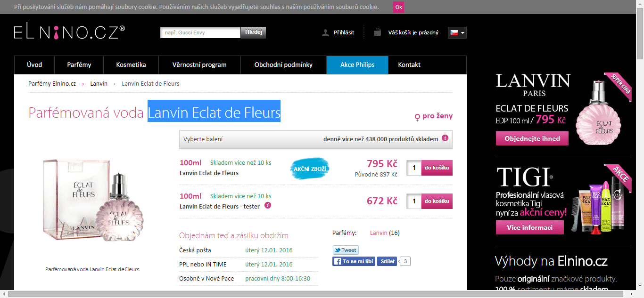Dismiss cookie notice with Ok button
This screenshot has height=298, width=644.
[x=398, y=7]
